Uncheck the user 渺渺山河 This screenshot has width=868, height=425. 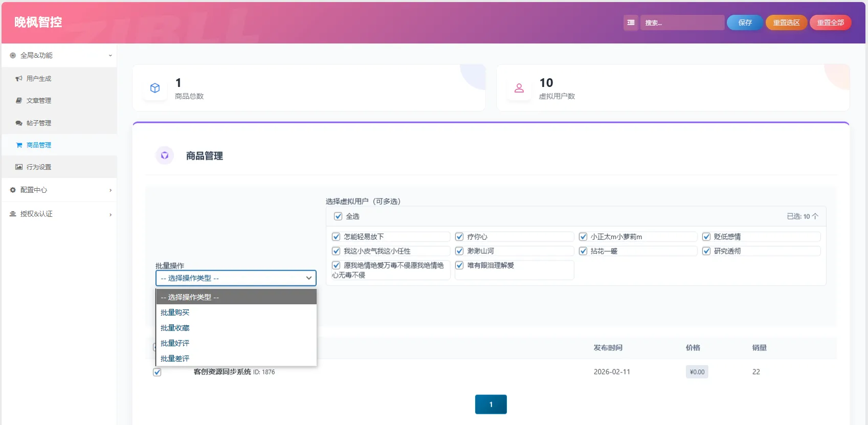point(459,251)
